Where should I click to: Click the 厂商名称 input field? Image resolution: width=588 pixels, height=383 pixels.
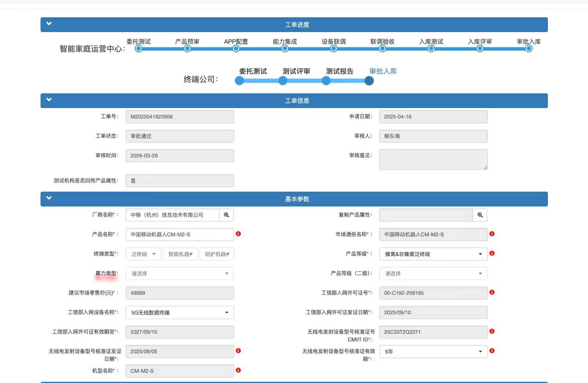[172, 215]
